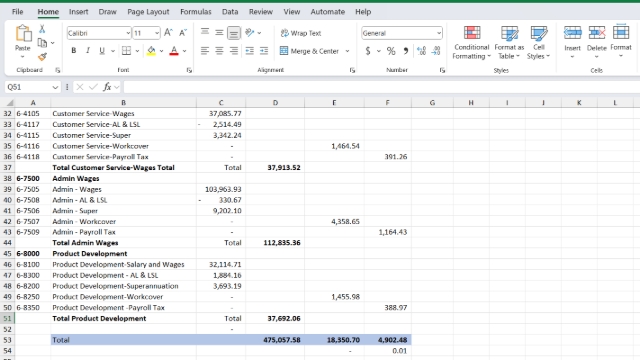This screenshot has width=640, height=360.
Task: Open Font settings dialog launcher
Action: tap(189, 70)
